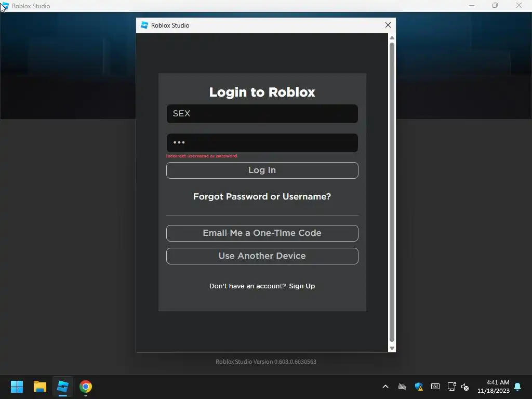
Task: Click the login dialog scroll down arrow
Action: click(392, 349)
